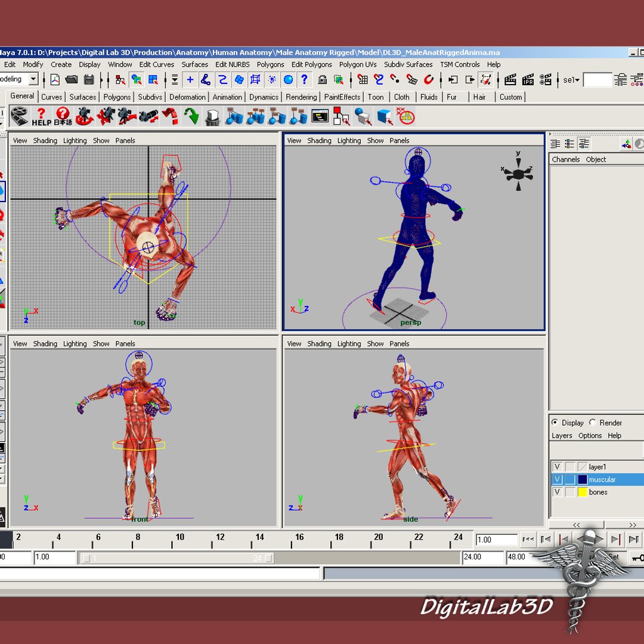Open the Modeling menu set dropdown
This screenshot has width=644, height=644.
33,79
